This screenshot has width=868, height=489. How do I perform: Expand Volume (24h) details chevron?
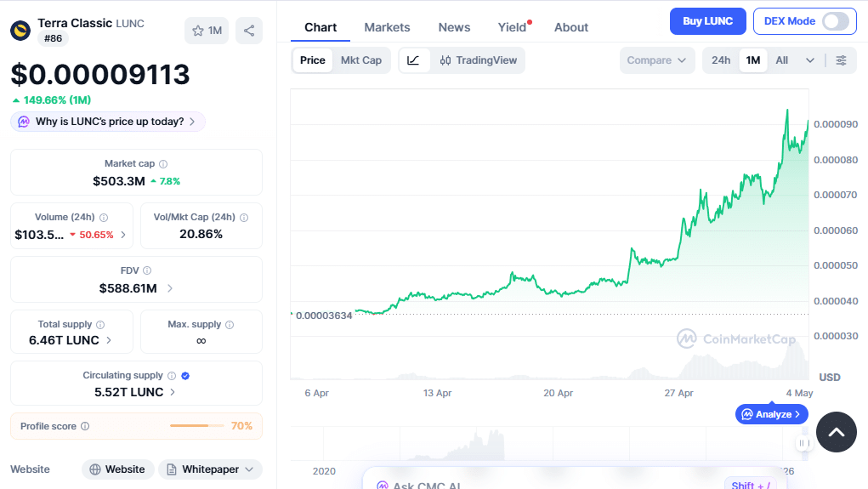123,235
